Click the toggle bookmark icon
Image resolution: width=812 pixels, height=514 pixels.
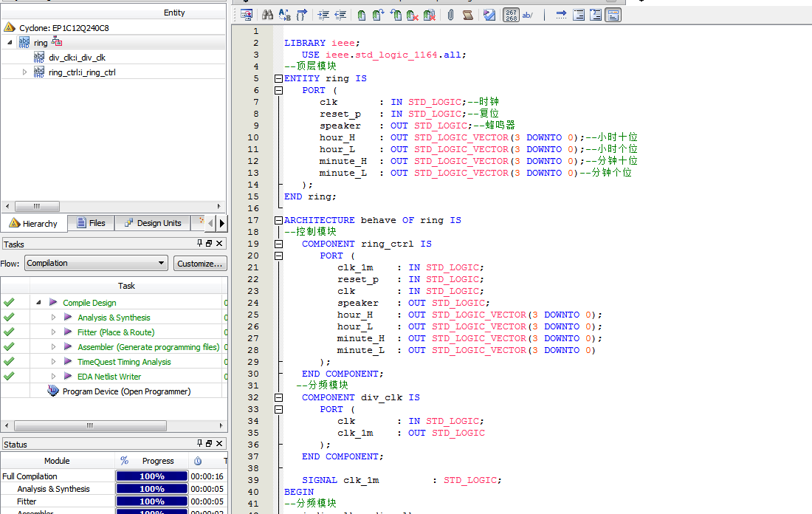[361, 15]
